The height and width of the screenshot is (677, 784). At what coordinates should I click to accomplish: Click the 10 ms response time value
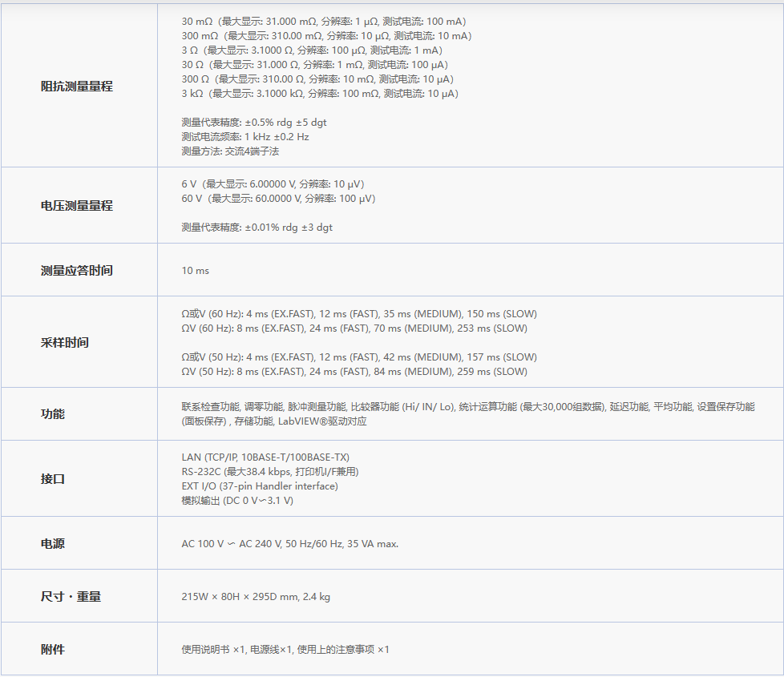tap(195, 271)
